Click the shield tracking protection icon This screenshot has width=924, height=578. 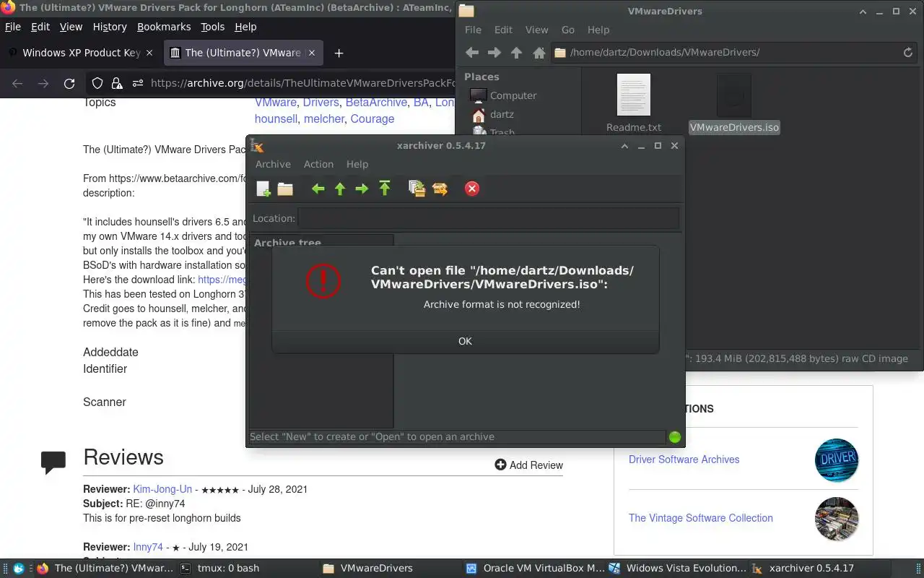click(97, 83)
